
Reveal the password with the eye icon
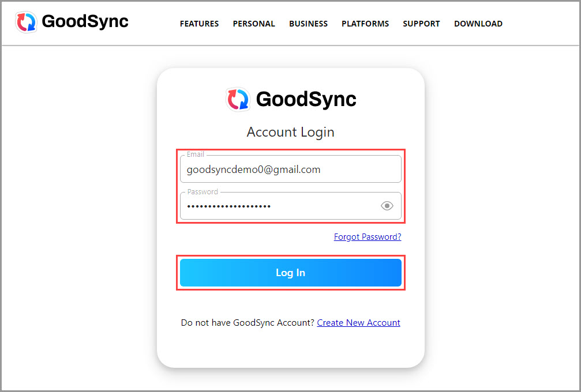tap(387, 206)
